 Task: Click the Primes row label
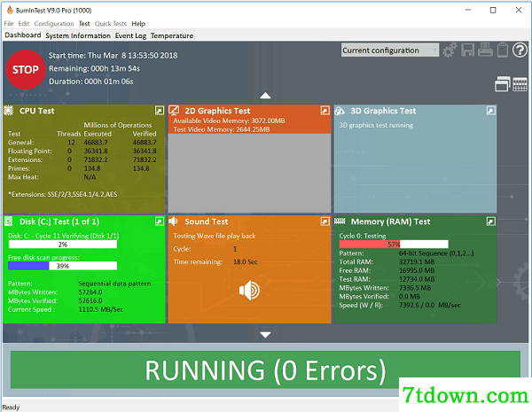tap(19, 168)
